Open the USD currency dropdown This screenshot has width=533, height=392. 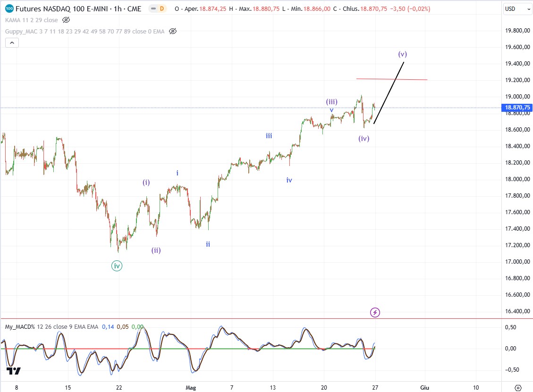pos(517,9)
